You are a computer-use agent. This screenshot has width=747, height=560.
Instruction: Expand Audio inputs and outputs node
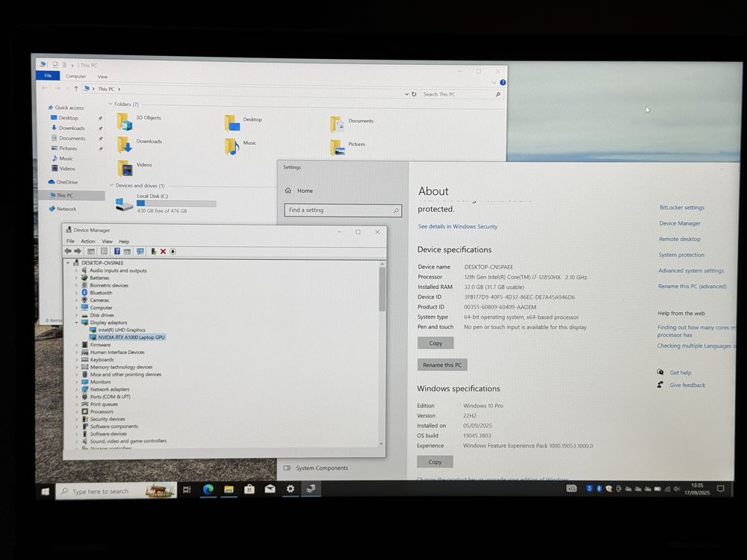76,270
